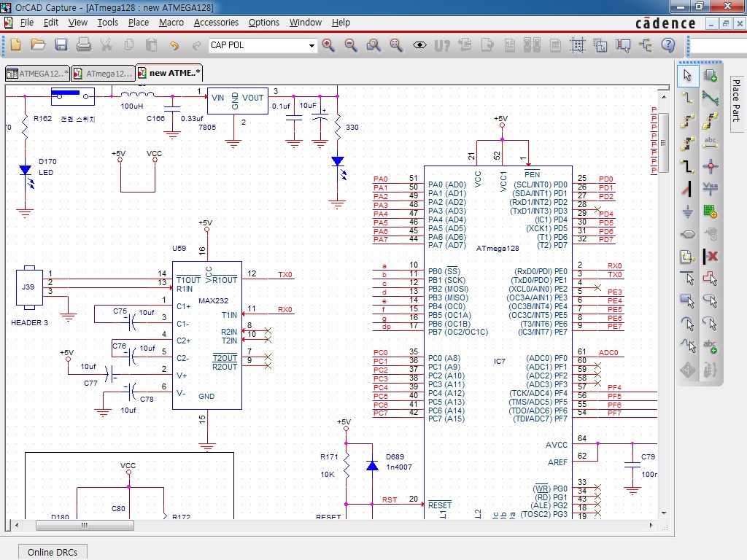Open the Tools menu
The image size is (747, 560).
click(108, 23)
